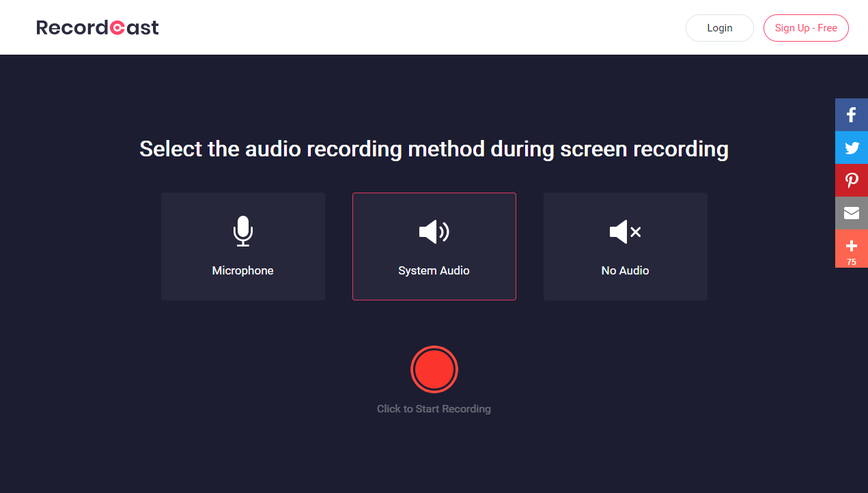
Task: Share on Facebook via sidebar icon
Action: click(x=852, y=115)
